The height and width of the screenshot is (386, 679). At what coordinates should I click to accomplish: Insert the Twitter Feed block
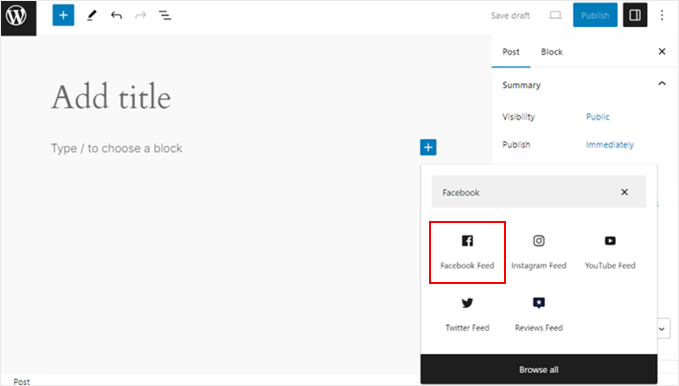[467, 315]
